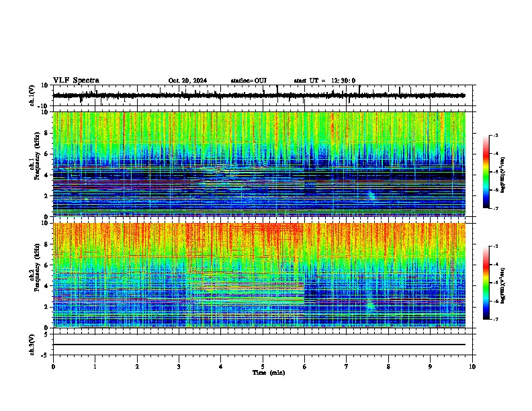Click time axis tick label "5"

click(263, 367)
